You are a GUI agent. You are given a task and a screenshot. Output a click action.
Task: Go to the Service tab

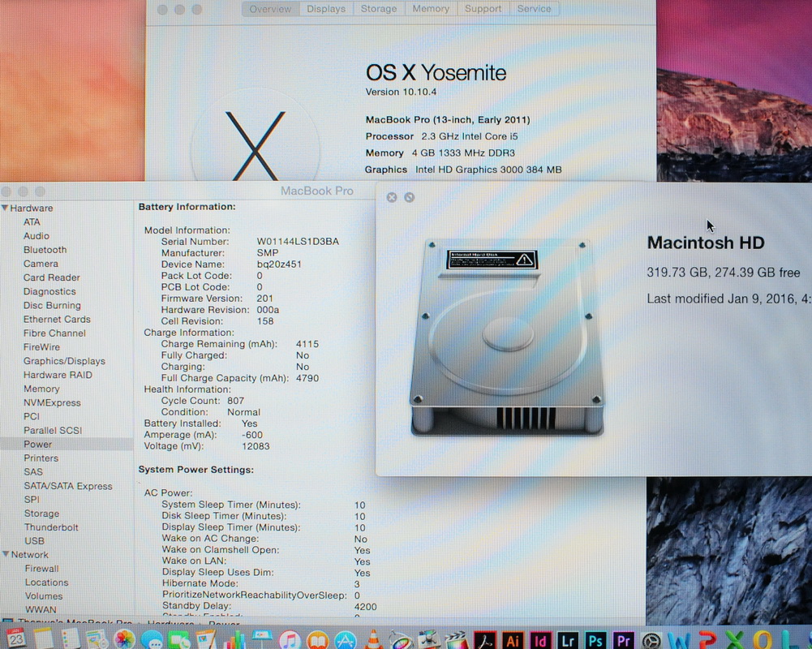pyautogui.click(x=534, y=9)
